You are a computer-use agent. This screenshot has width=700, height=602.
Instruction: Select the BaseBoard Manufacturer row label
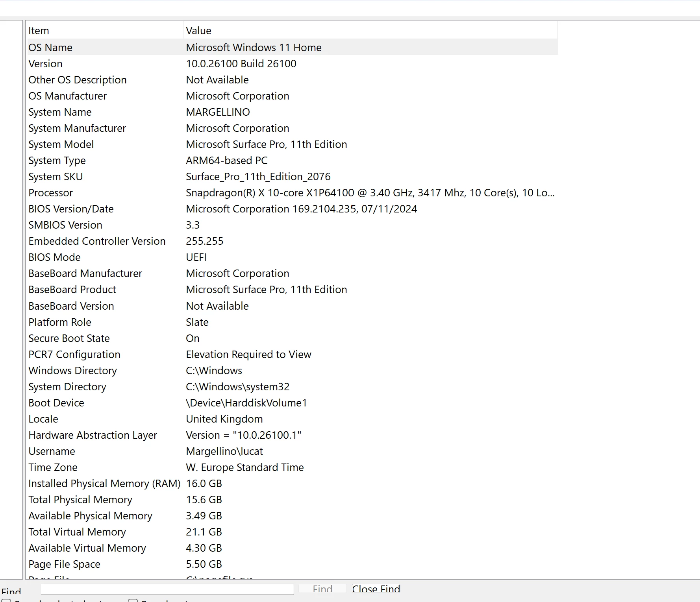(85, 273)
